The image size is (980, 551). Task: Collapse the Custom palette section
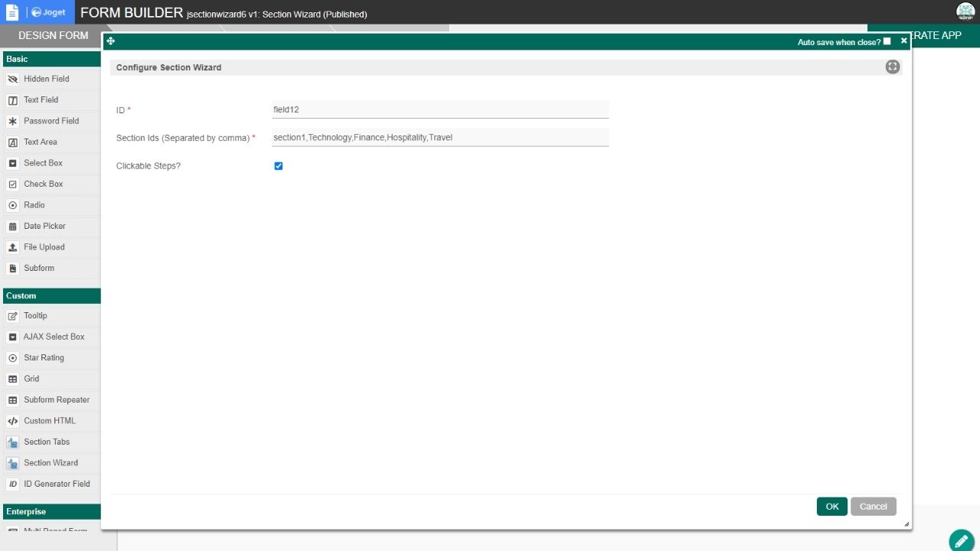[51, 295]
